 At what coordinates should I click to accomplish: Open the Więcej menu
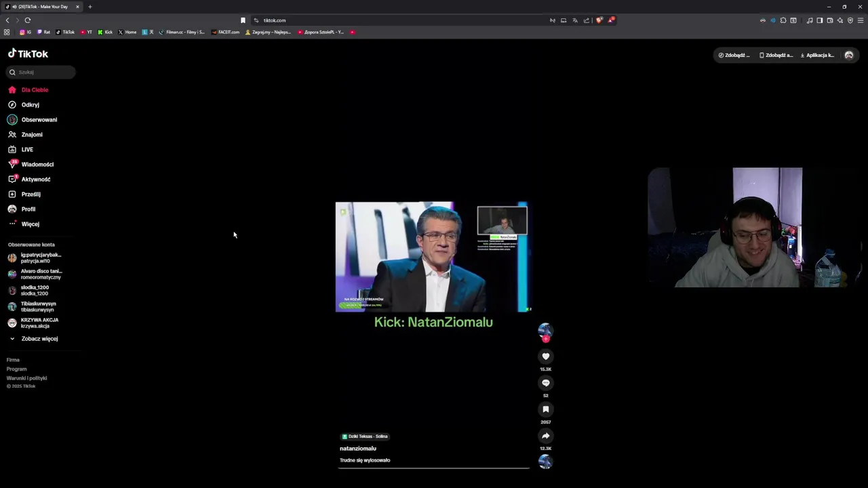click(24, 224)
